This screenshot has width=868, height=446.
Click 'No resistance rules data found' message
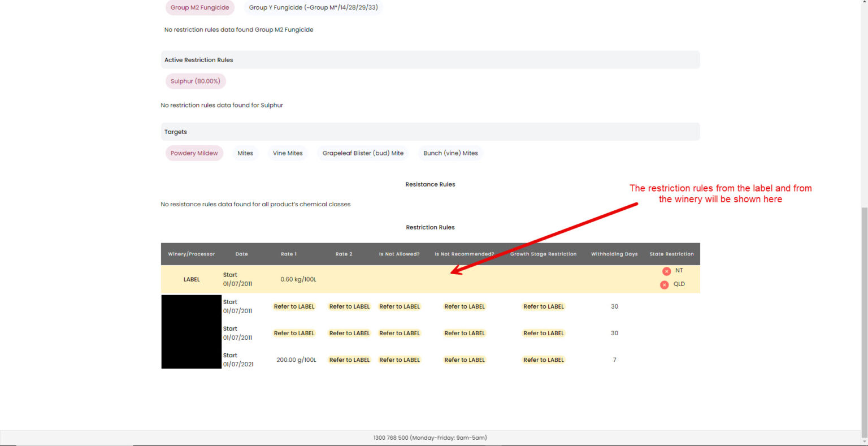pos(255,205)
